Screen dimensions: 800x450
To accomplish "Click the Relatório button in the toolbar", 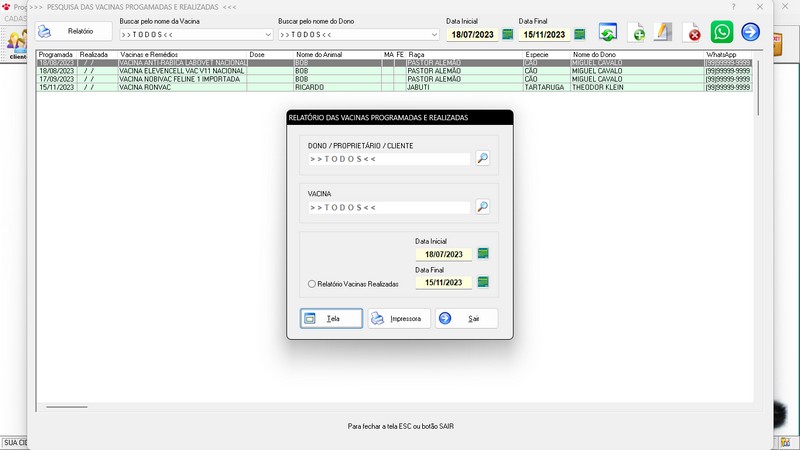I will coord(73,31).
